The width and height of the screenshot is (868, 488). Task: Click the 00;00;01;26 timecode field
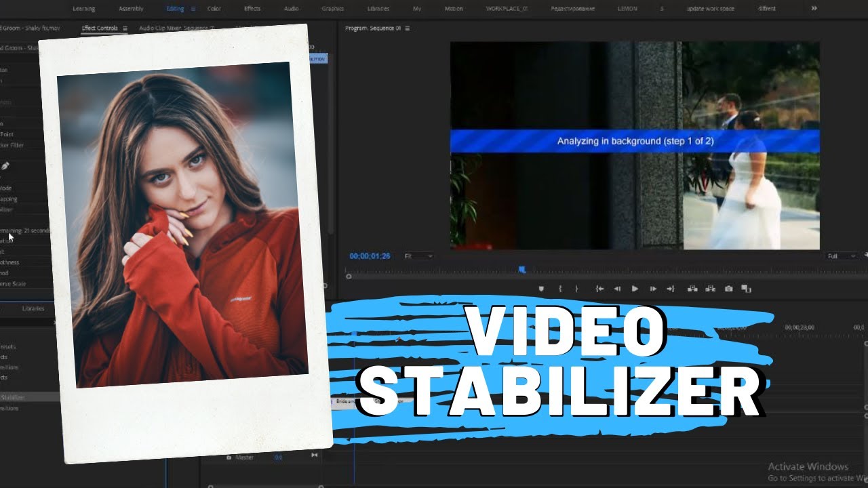[x=370, y=256]
